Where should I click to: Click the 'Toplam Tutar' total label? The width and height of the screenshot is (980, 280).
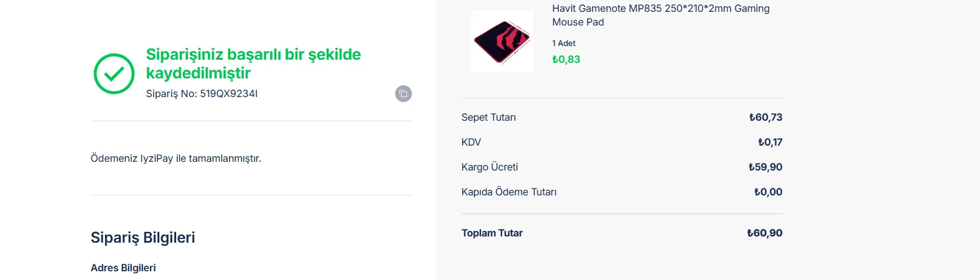[492, 233]
